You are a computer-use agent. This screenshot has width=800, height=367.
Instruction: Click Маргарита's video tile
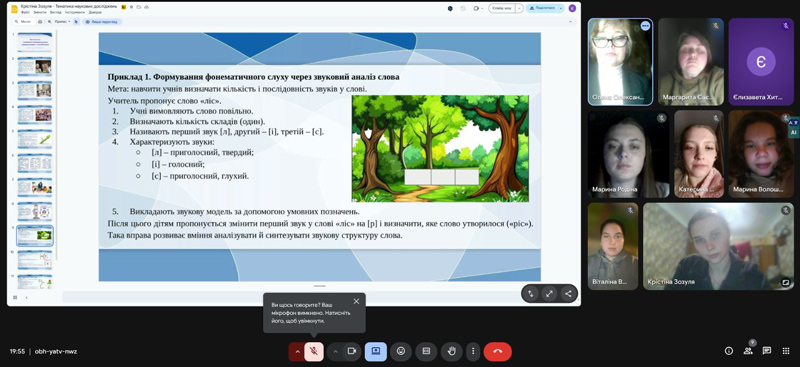(690, 62)
